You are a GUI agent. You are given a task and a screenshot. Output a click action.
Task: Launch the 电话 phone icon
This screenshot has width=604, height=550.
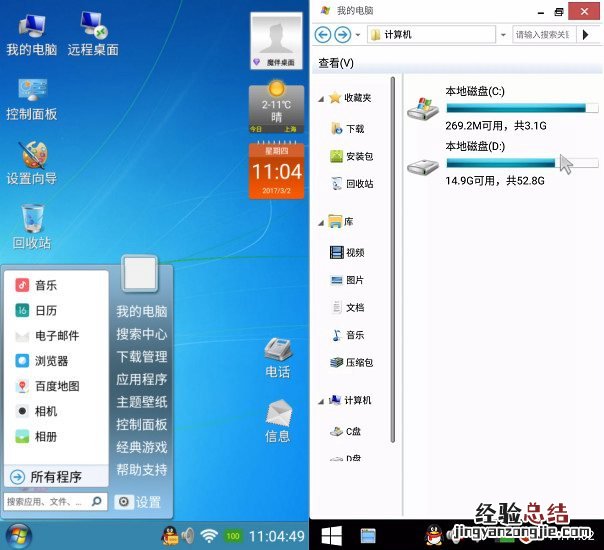tap(277, 357)
